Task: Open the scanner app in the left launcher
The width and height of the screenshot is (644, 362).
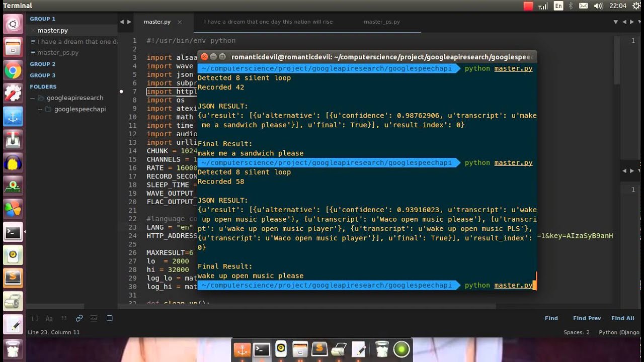Action: pyautogui.click(x=13, y=301)
